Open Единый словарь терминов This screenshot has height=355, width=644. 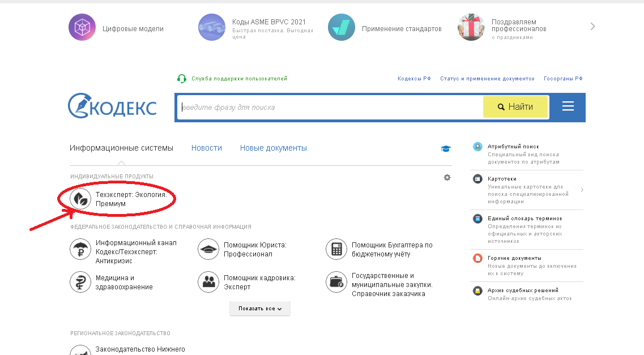click(525, 219)
